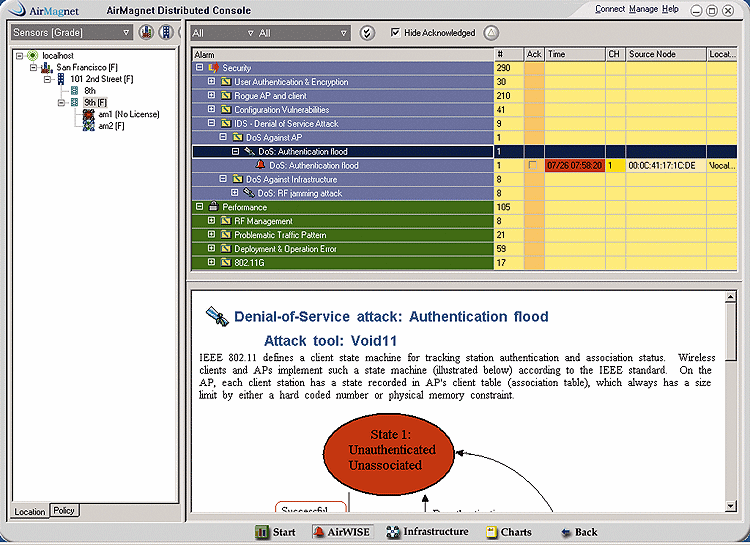Open the Manage menu
Image resolution: width=750 pixels, height=545 pixels.
click(643, 9)
